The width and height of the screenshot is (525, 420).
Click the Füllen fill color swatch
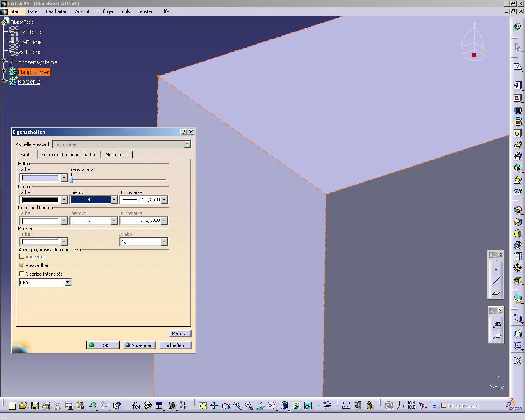pos(40,178)
